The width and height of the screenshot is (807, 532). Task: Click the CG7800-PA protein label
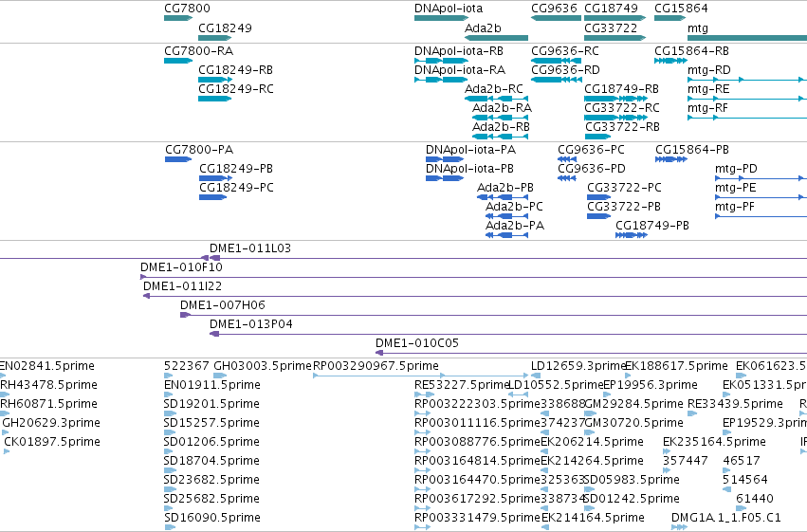pos(199,150)
